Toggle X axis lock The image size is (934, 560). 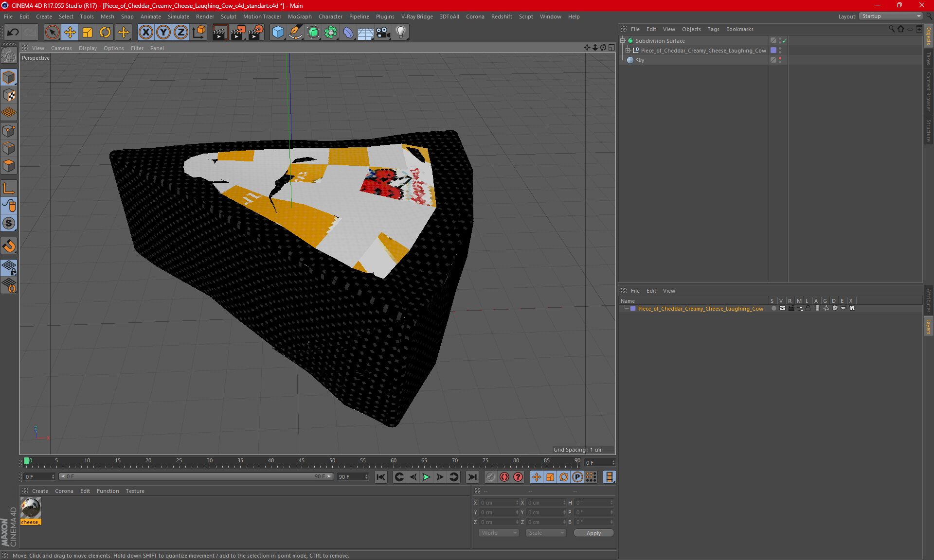point(145,33)
